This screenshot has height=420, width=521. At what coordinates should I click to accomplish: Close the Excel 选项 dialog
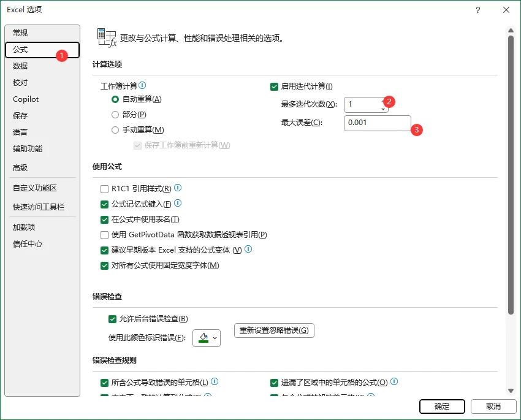pos(506,10)
